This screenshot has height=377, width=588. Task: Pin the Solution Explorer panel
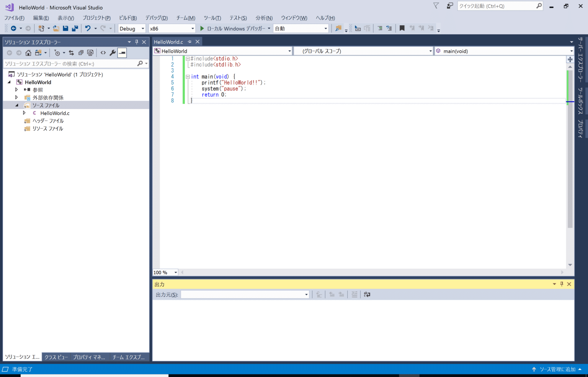pos(137,42)
